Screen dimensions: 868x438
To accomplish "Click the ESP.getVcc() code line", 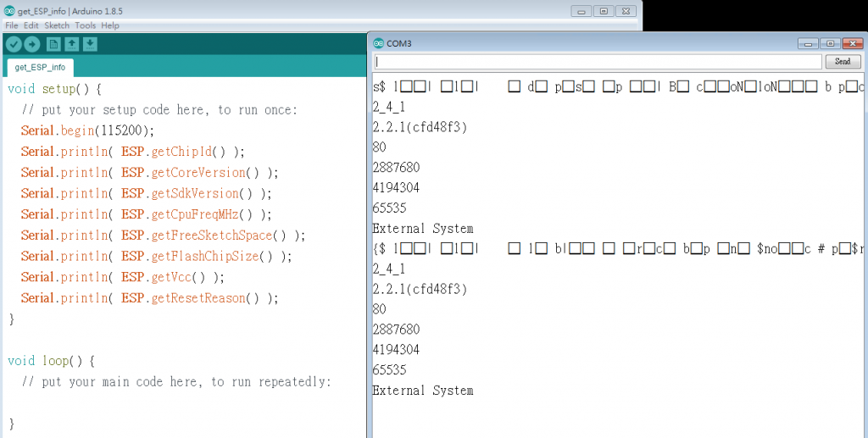I will click(123, 278).
